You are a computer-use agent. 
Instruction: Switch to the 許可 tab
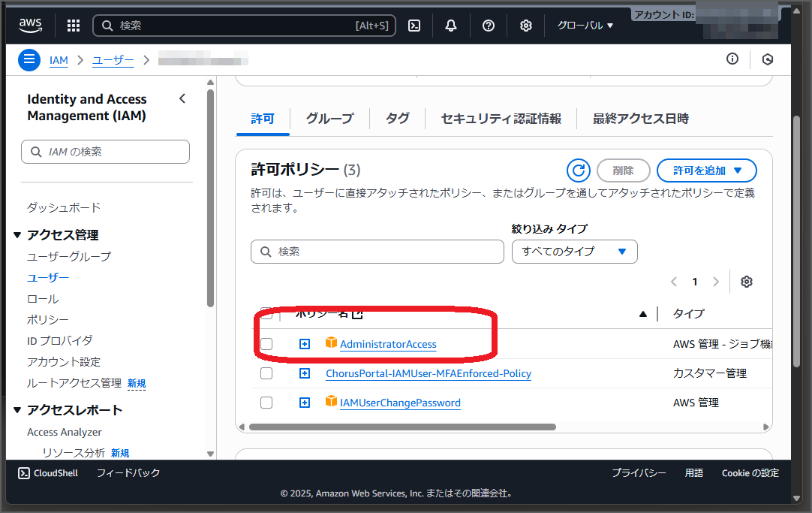[x=263, y=119]
